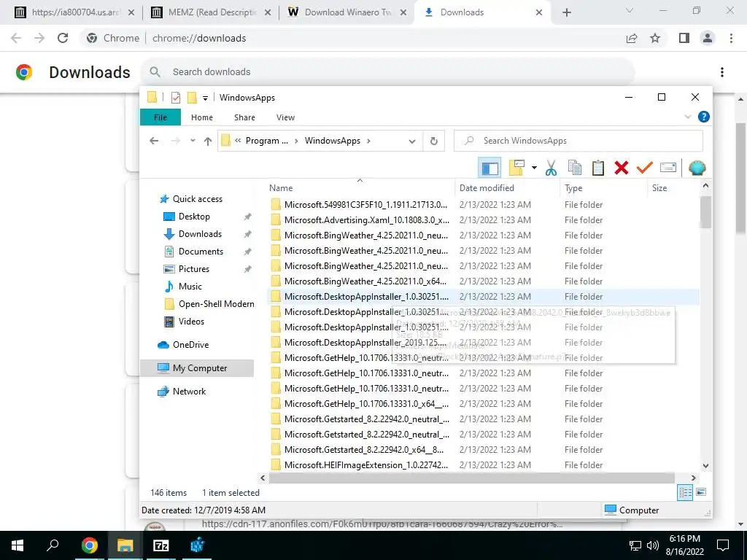
Task: Click the Paste clipboard icon
Action: point(598,168)
